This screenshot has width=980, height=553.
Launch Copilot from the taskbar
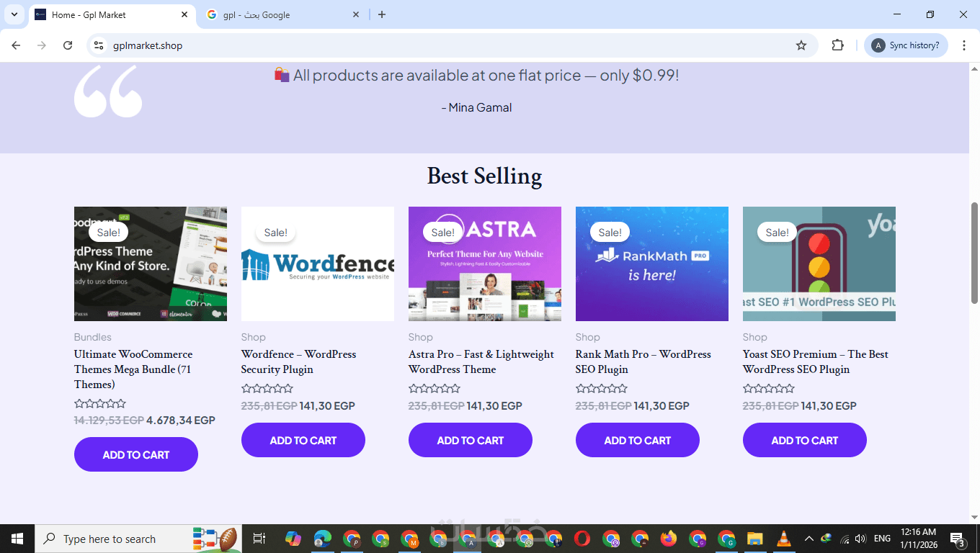pos(293,539)
